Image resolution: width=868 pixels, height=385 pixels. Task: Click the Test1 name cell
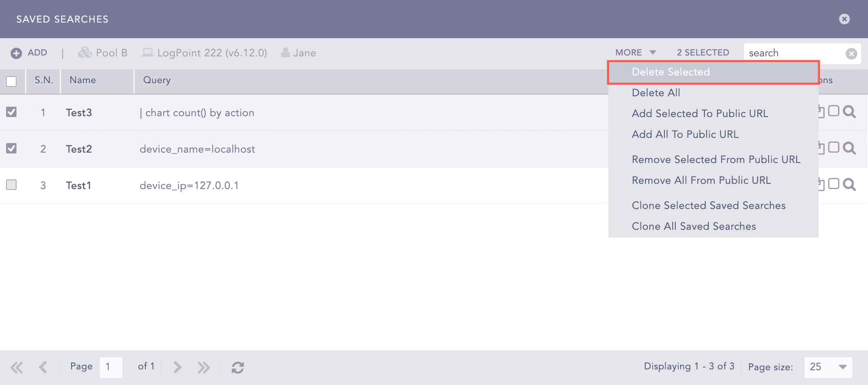tap(79, 186)
